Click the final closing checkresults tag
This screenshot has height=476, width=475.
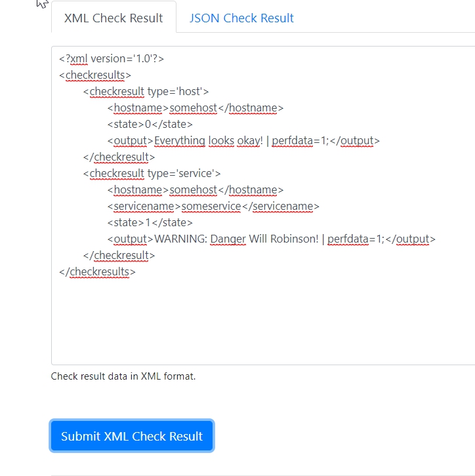(97, 272)
